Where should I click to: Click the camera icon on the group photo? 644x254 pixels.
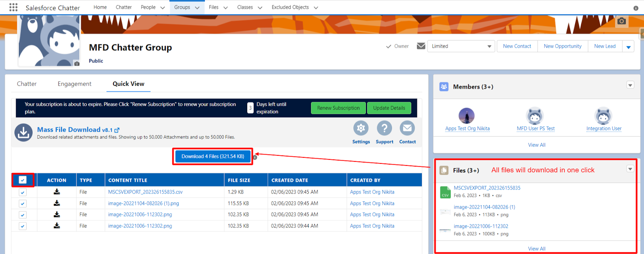(76, 63)
